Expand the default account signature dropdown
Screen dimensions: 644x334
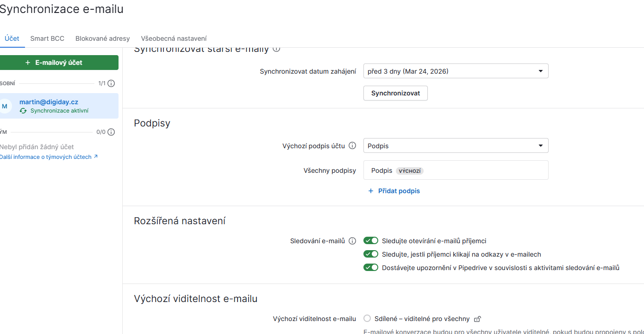[456, 146]
